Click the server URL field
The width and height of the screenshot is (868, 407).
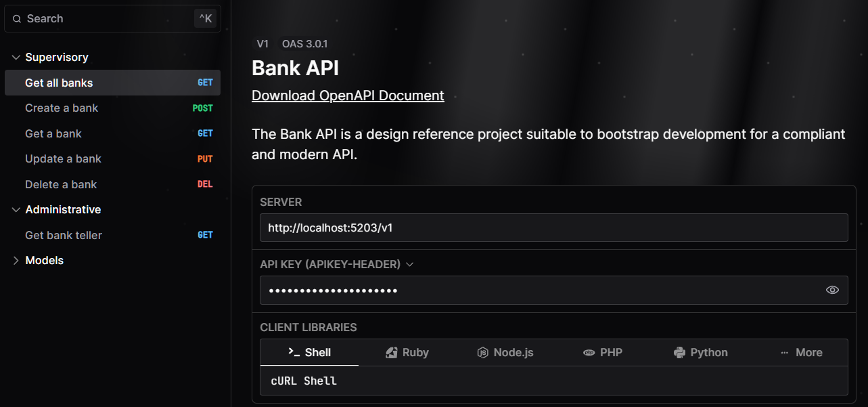[x=553, y=228]
